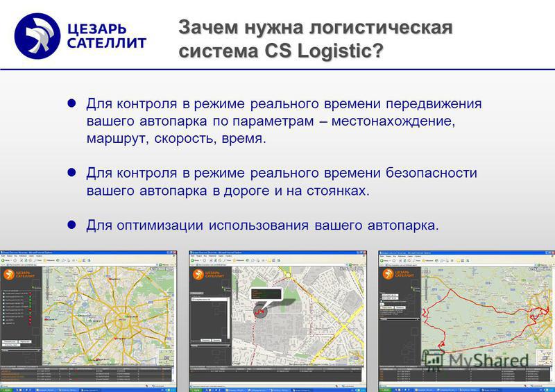Click bullet text mentioning 'маршрут, скорость, время'

(x=284, y=121)
